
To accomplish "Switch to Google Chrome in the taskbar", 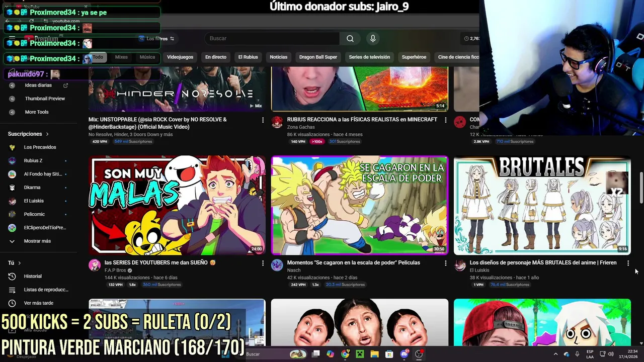I will click(345, 354).
